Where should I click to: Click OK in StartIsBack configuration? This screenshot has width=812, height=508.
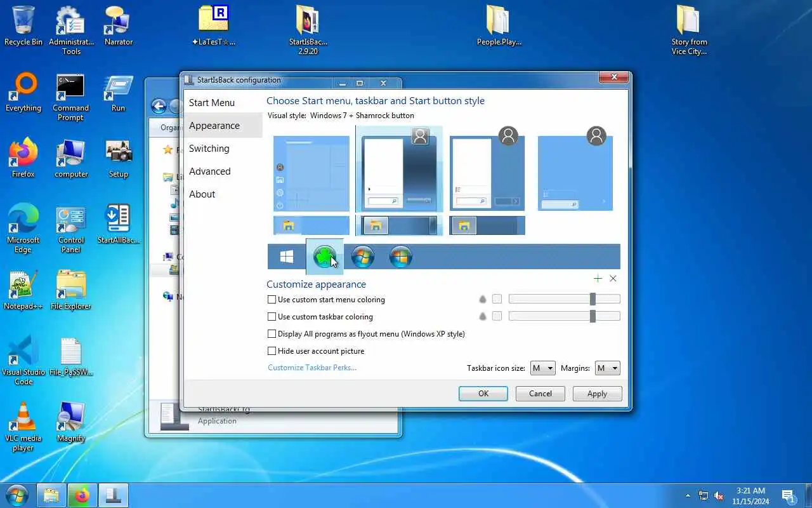483,394
